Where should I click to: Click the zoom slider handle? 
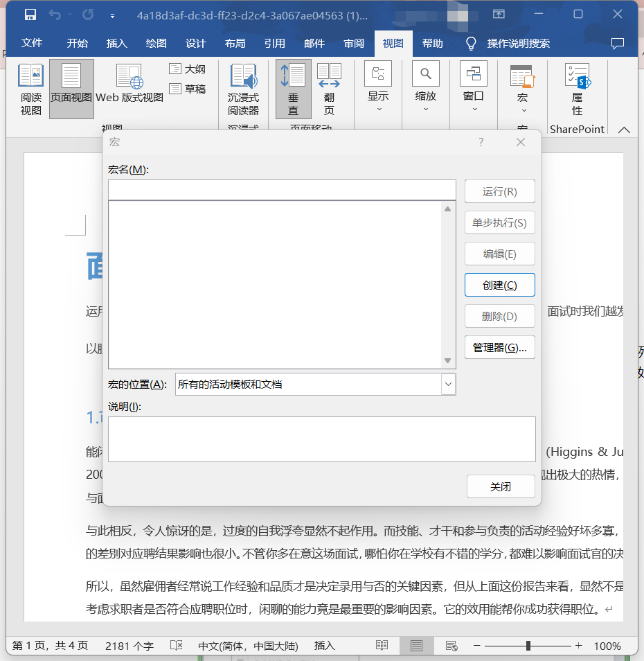coord(528,646)
